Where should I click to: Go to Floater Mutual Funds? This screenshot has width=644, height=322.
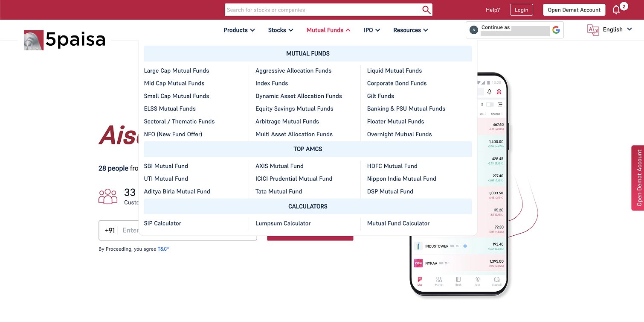pyautogui.click(x=396, y=121)
